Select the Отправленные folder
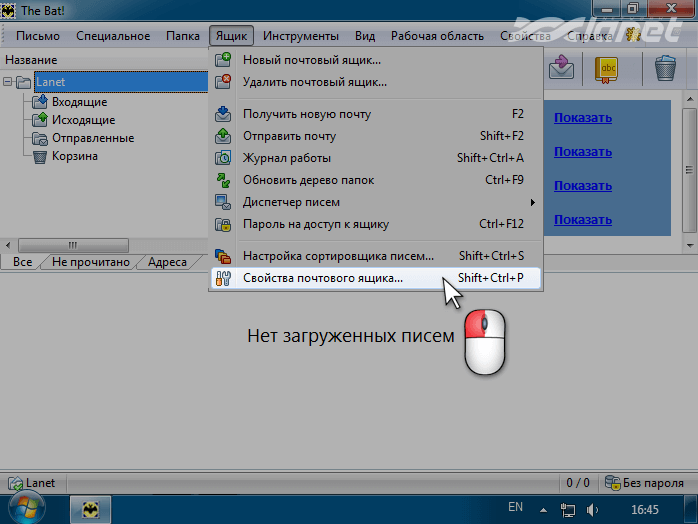This screenshot has height=524, width=698. point(92,138)
